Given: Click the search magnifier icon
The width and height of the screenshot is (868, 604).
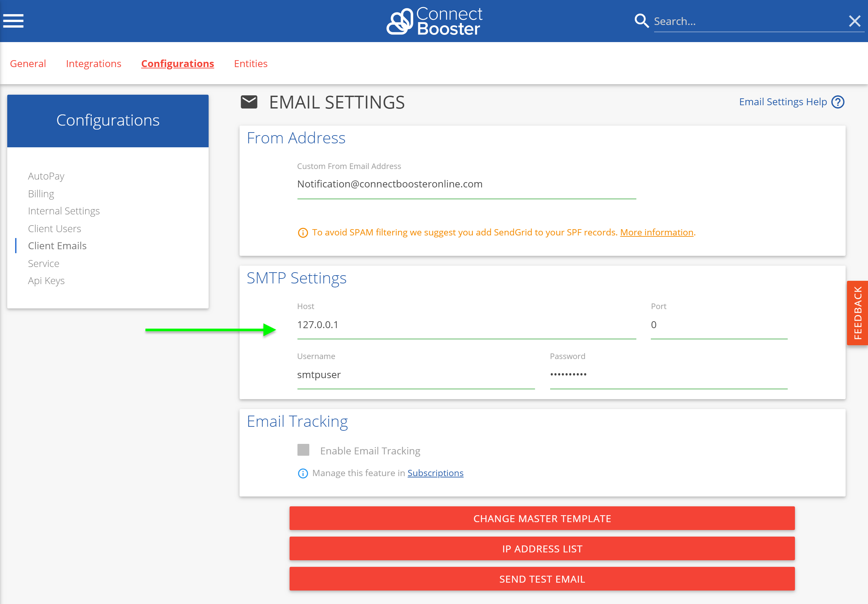Looking at the screenshot, I should click(641, 21).
